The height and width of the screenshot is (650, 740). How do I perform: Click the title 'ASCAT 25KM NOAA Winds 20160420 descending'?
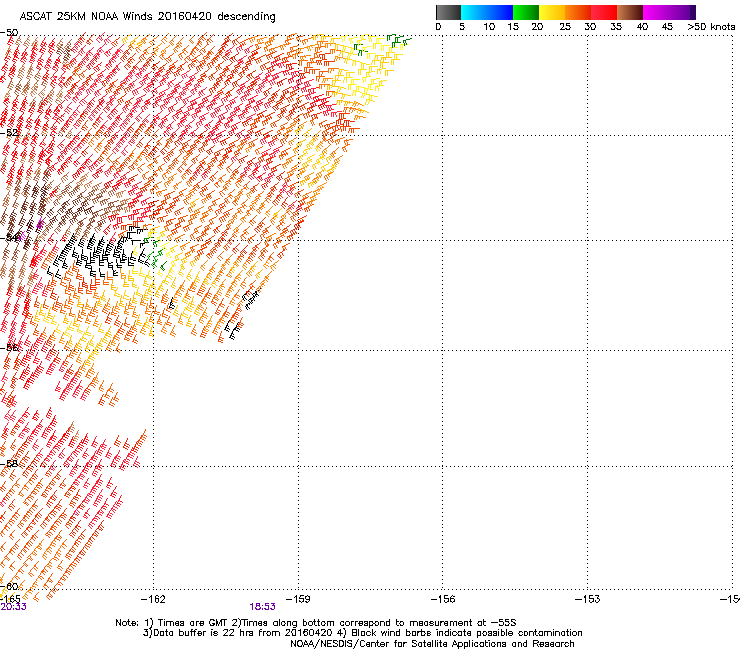pyautogui.click(x=147, y=17)
